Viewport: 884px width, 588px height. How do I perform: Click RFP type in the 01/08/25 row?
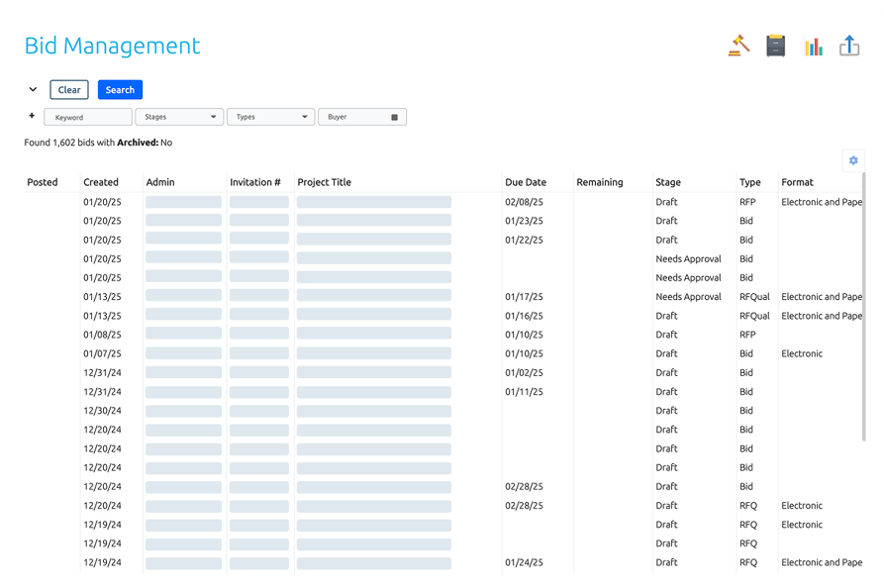click(747, 335)
